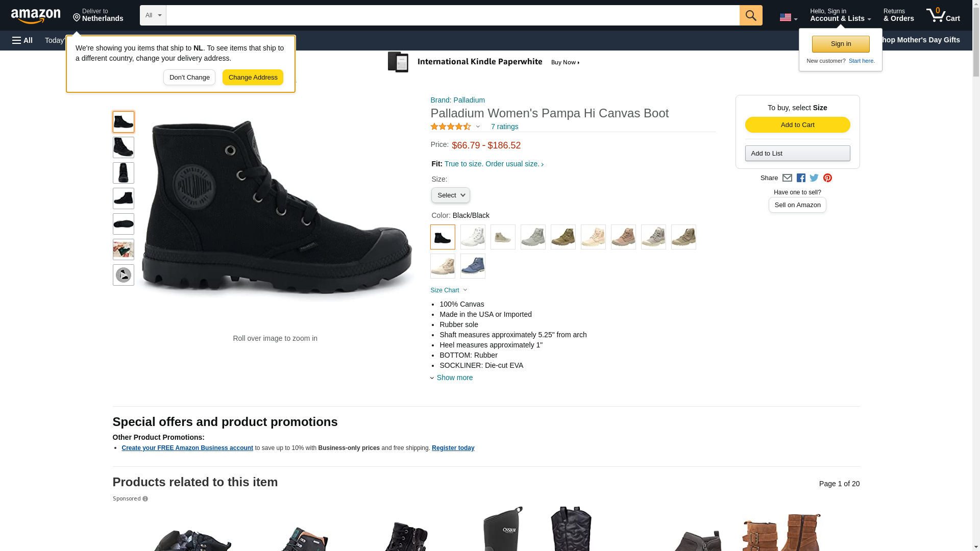Screen dimensions: 980x551
Task: Open Returns & Orders page
Action: point(898,15)
